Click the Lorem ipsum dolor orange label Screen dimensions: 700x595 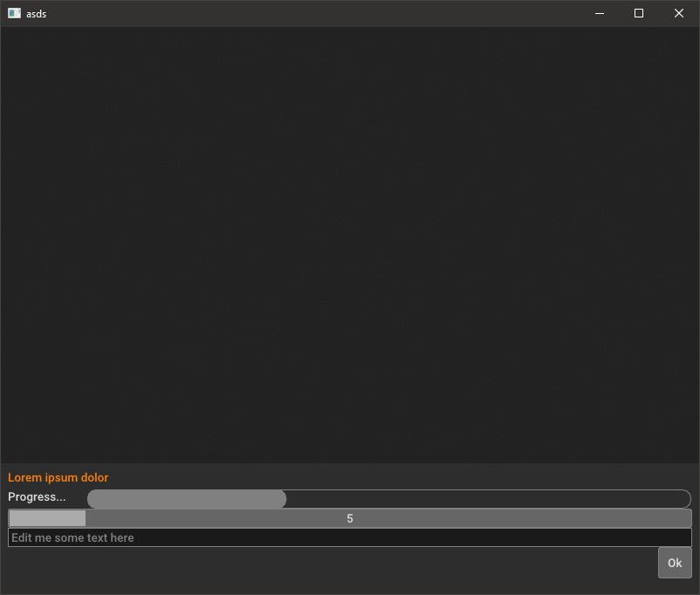[58, 477]
